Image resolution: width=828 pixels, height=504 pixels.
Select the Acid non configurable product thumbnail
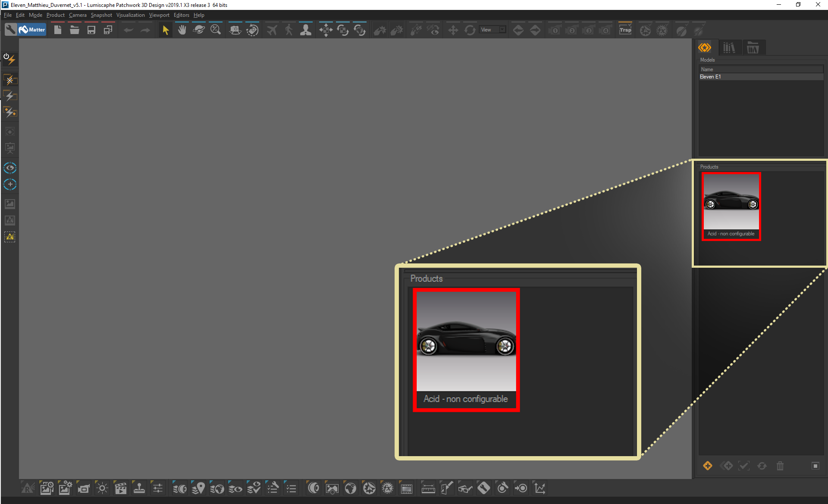731,207
